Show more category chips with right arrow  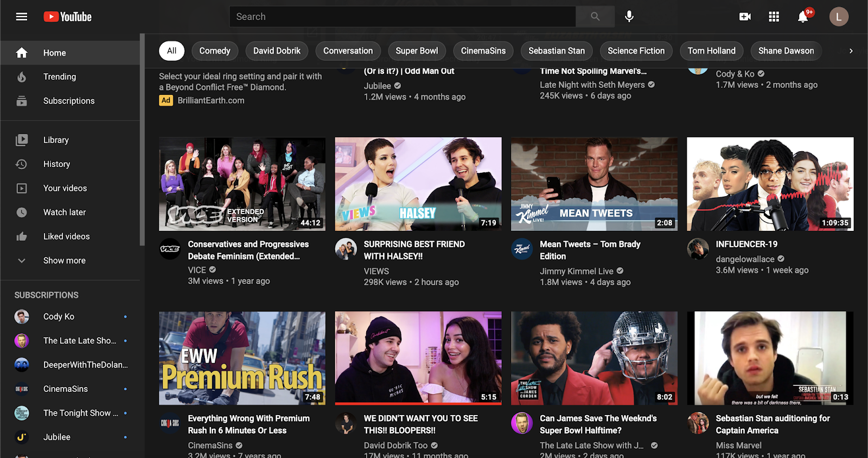[x=851, y=51]
